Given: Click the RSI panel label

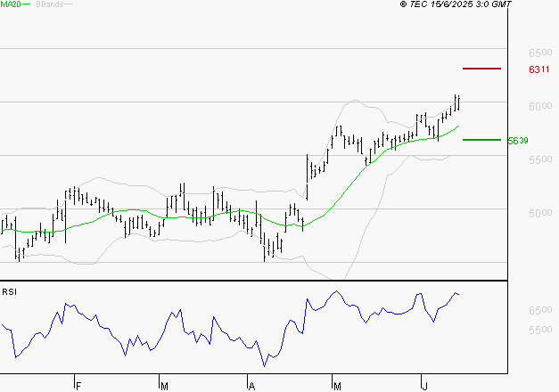Looking at the screenshot, I should [x=10, y=292].
